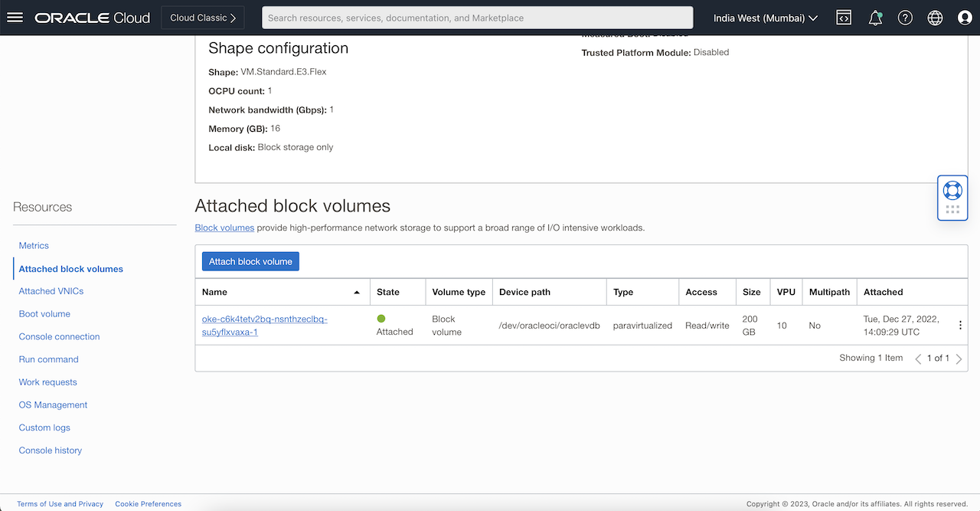Screen dimensions: 980x511
Task: Click the Size column header
Action: (752, 292)
